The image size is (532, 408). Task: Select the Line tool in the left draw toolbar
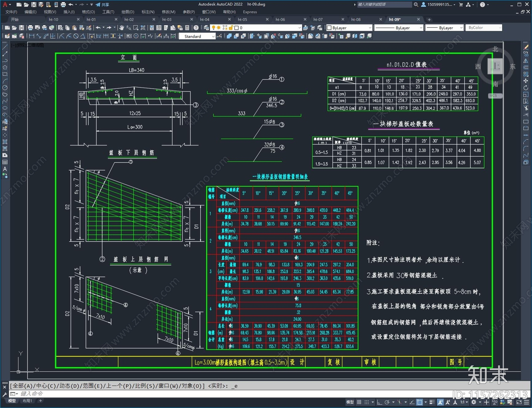[5, 48]
